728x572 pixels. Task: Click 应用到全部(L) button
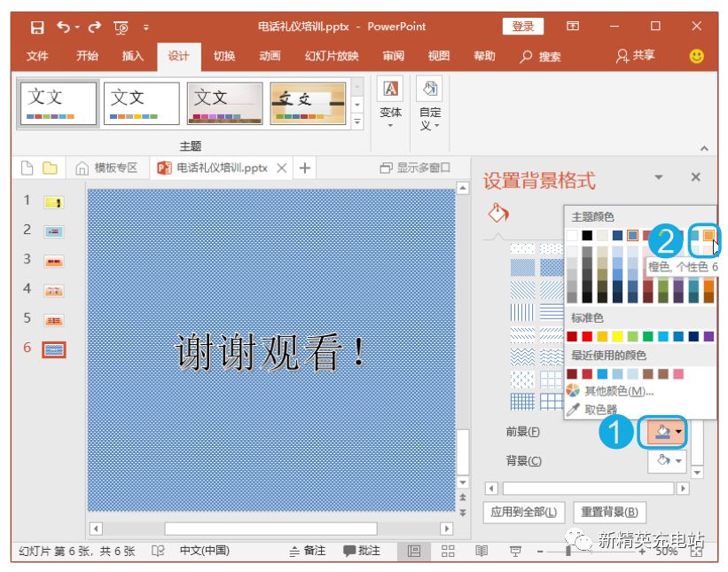(x=524, y=512)
